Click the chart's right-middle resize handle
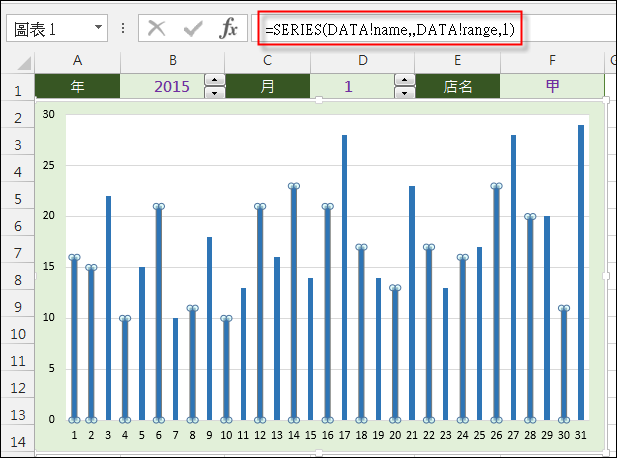The width and height of the screenshot is (617, 458). click(606, 276)
